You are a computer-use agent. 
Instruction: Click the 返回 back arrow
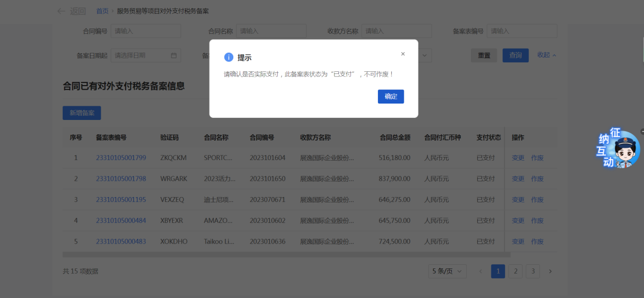pos(62,11)
